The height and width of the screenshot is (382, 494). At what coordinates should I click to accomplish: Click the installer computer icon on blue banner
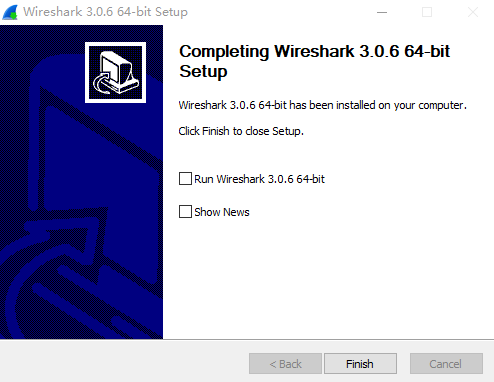tap(115, 72)
